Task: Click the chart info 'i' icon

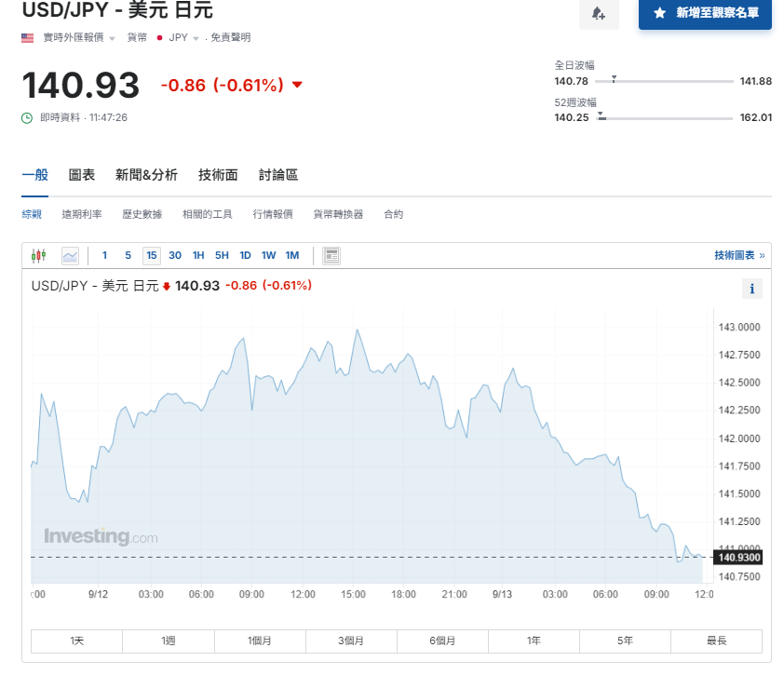Action: point(752,289)
